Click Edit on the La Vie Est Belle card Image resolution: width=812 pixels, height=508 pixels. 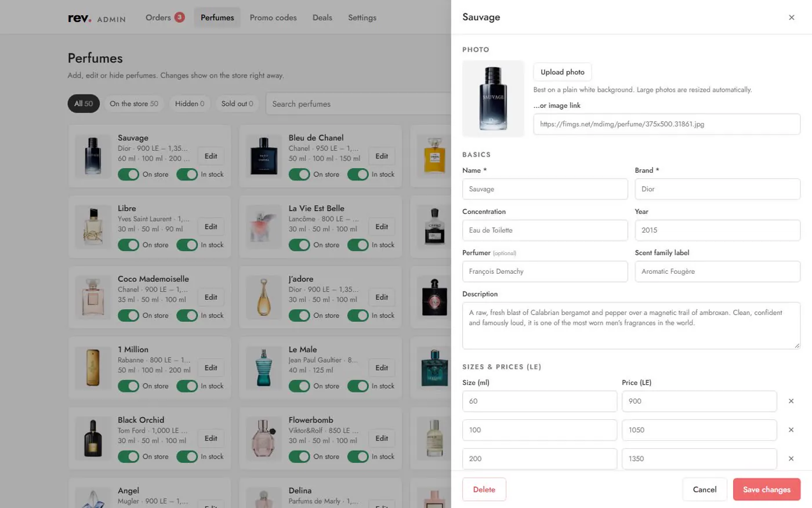(382, 227)
